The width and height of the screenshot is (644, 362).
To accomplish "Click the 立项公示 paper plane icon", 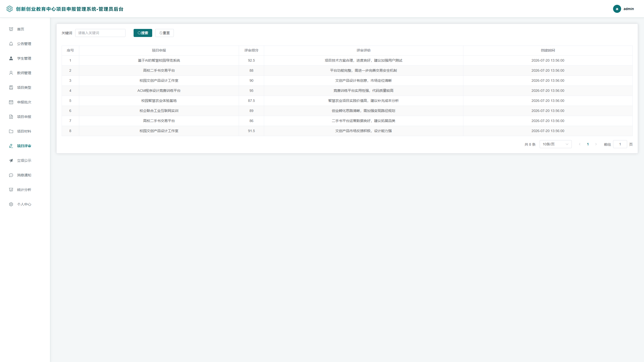I will (x=11, y=160).
